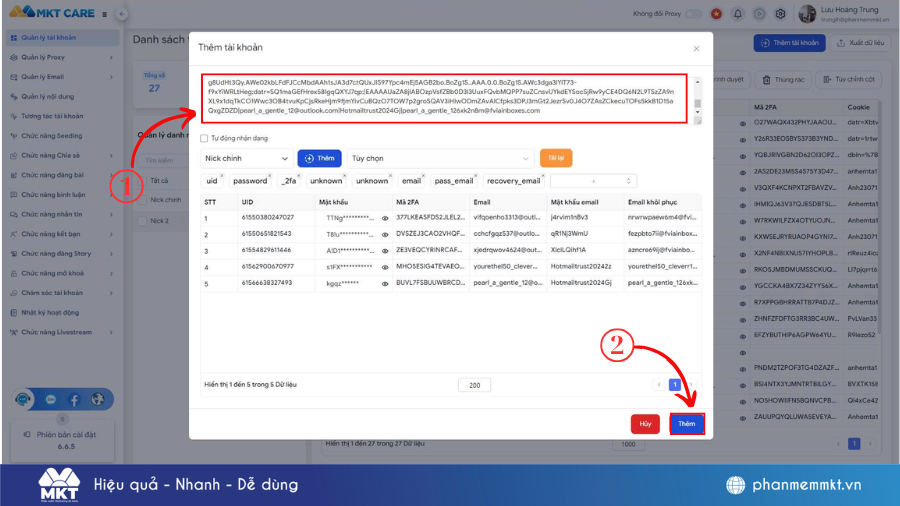Open the hamburger menu beside MKT CARE
Screen dimensions: 900x506
104,14
